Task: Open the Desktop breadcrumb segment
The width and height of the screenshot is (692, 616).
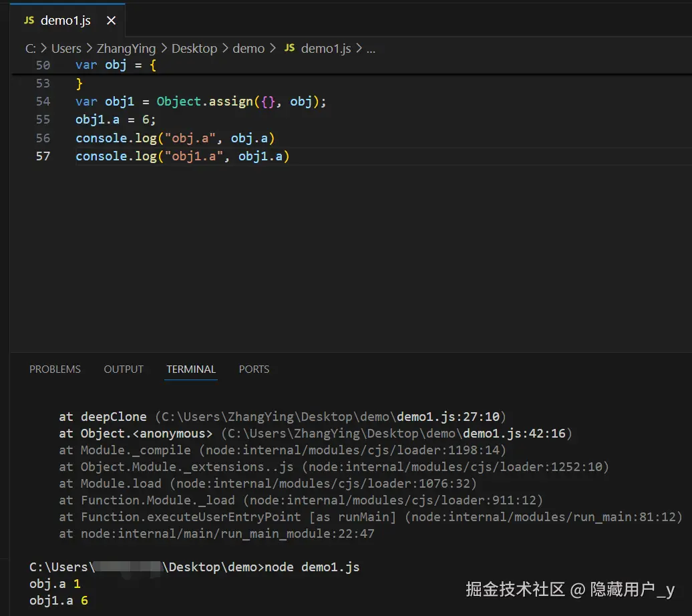Action: [x=194, y=48]
